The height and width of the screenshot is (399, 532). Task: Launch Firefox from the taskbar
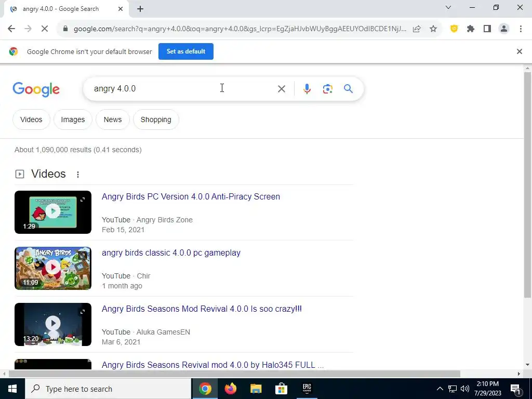coord(230,389)
